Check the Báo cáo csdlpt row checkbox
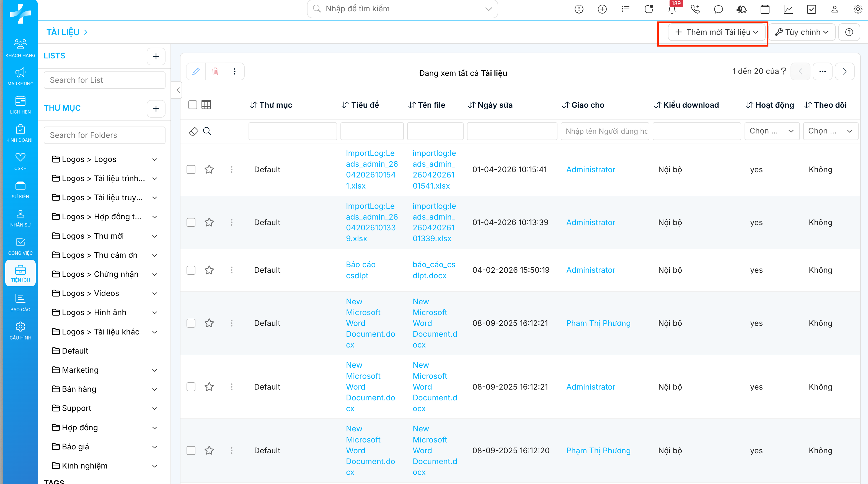This screenshot has width=868, height=484. click(x=191, y=270)
